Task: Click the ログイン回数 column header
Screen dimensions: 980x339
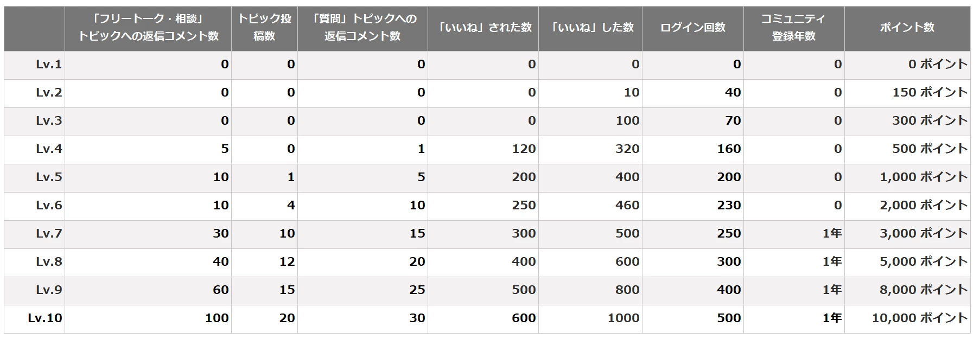Action: [692, 27]
